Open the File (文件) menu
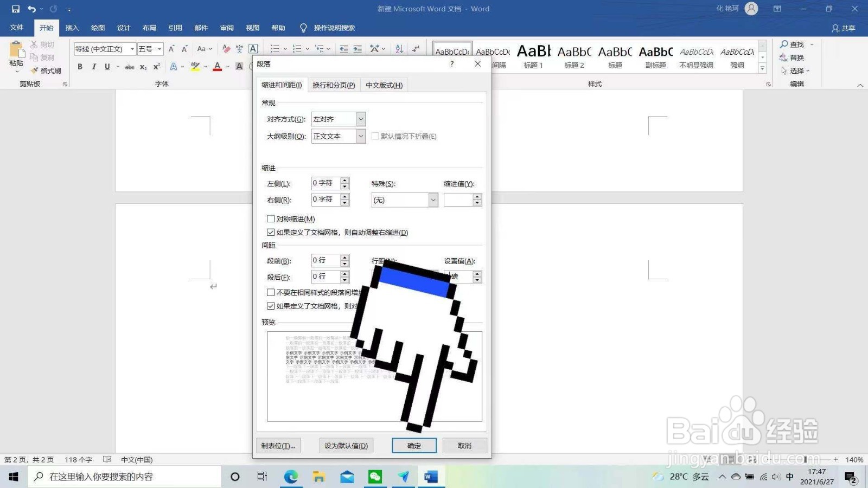Image resolution: width=868 pixels, height=488 pixels. 17,28
